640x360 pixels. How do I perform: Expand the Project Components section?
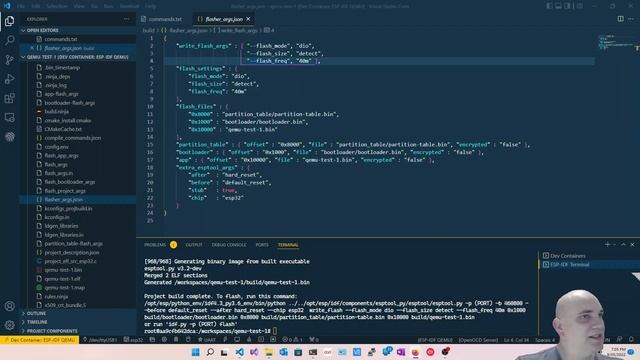(x=78, y=331)
